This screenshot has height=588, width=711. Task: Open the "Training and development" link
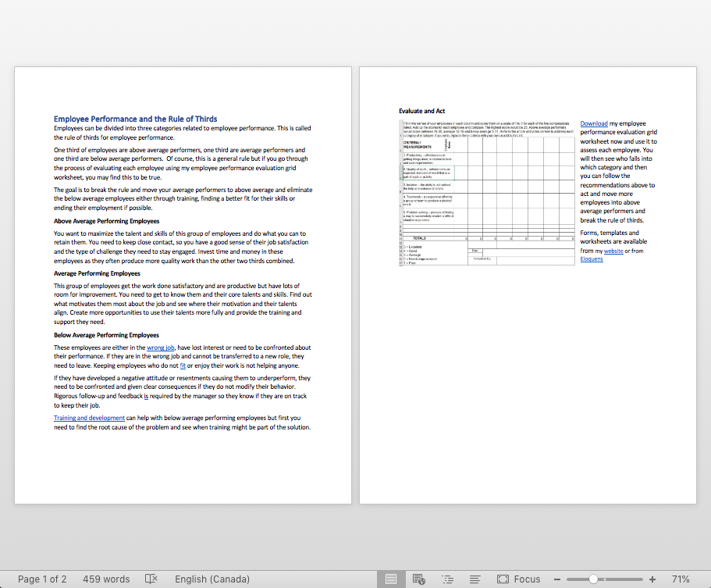coord(89,418)
